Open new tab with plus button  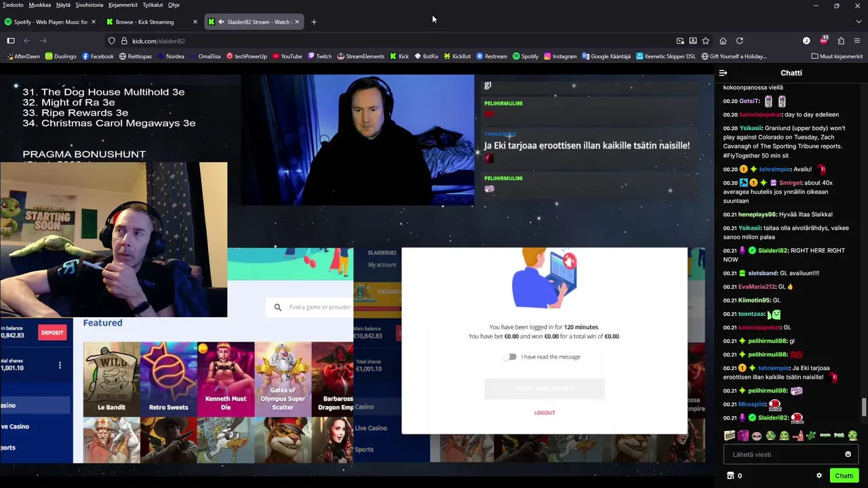click(x=314, y=22)
